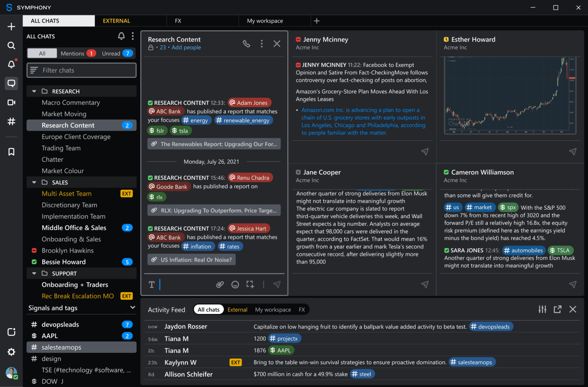Collapse the SALES folder
The height and width of the screenshot is (387, 588).
click(x=34, y=183)
